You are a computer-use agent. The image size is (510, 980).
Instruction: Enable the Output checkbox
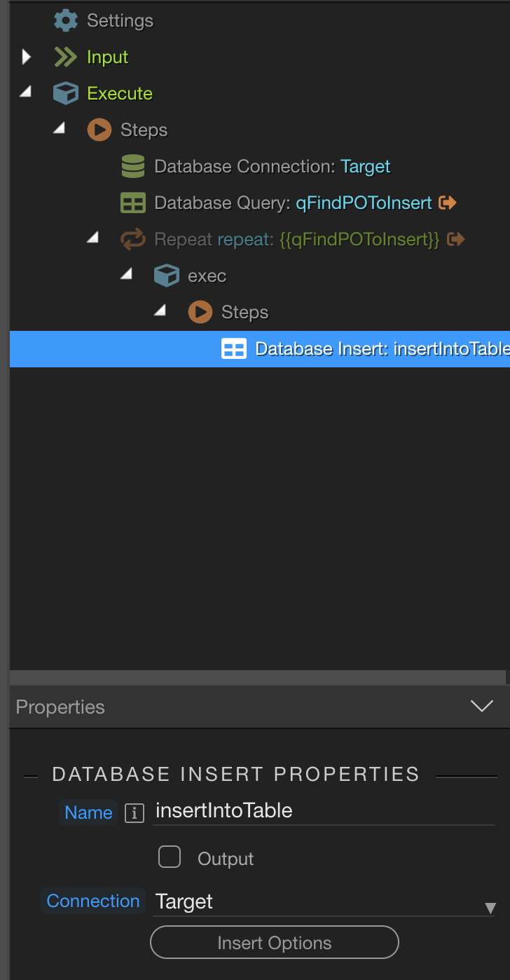coord(170,857)
